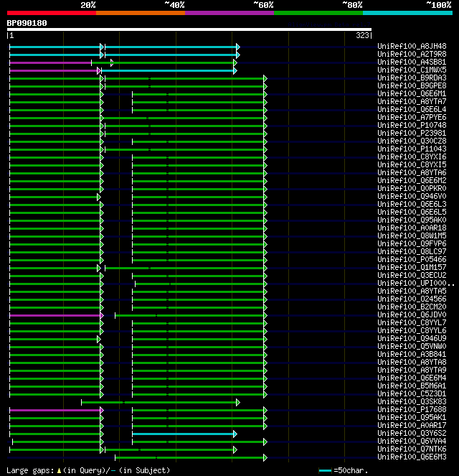Image resolution: width=459 pixels, height=476 pixels.
Task: Click the UniRef100_Q0PKR0 label
Action: pyautogui.click(x=412, y=188)
